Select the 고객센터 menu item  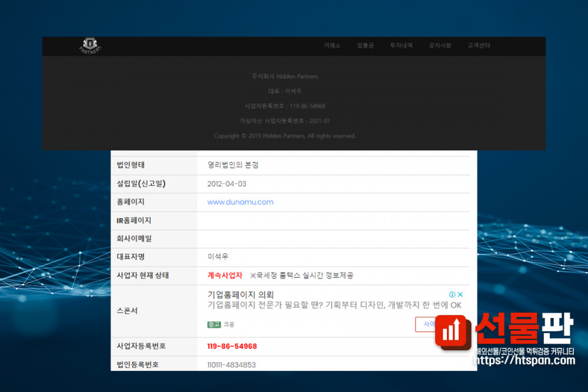click(x=479, y=46)
